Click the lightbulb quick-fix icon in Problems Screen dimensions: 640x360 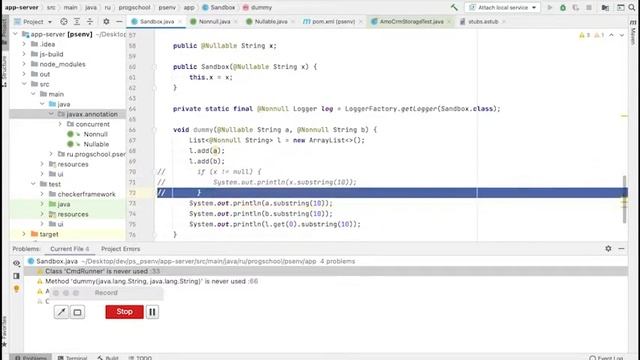[16, 289]
